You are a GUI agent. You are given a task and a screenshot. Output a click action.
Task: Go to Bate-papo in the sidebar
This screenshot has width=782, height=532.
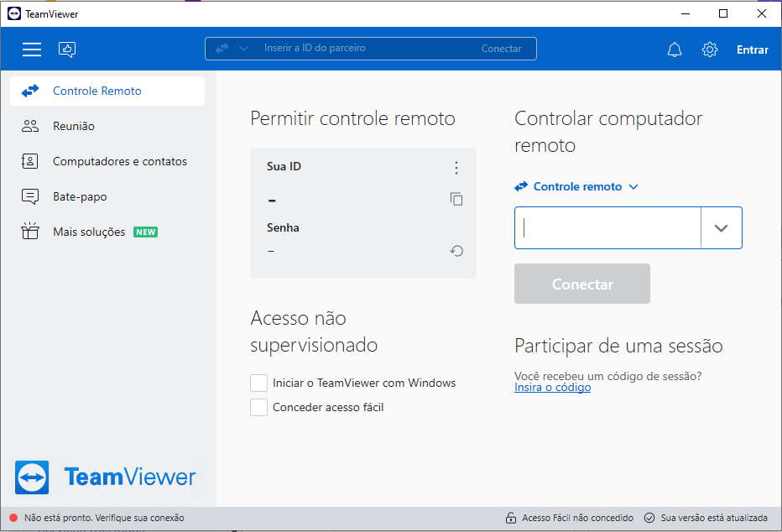pyautogui.click(x=80, y=197)
